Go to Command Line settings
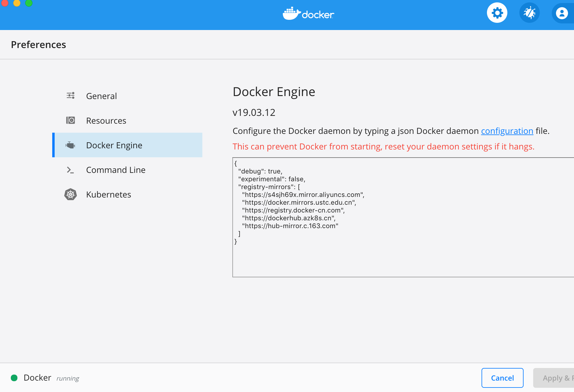Screen dimensions: 574x392 point(116,170)
